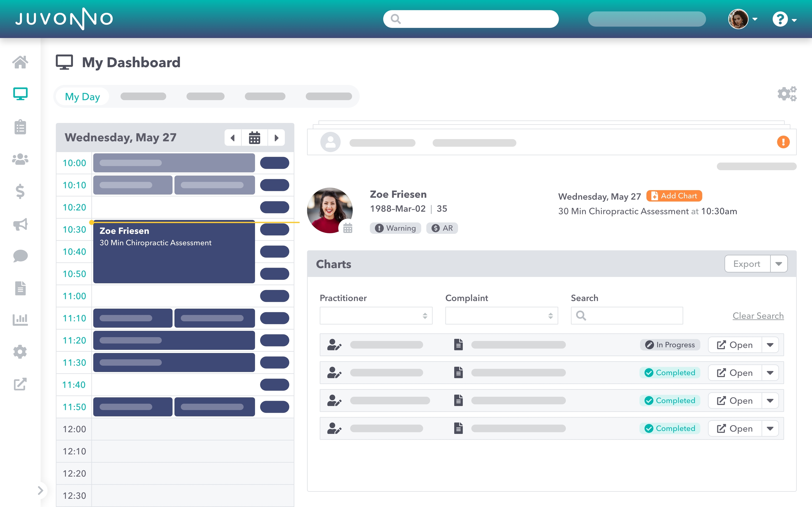Open dashboard settings with the gears icon
812x507 pixels.
[x=786, y=94]
